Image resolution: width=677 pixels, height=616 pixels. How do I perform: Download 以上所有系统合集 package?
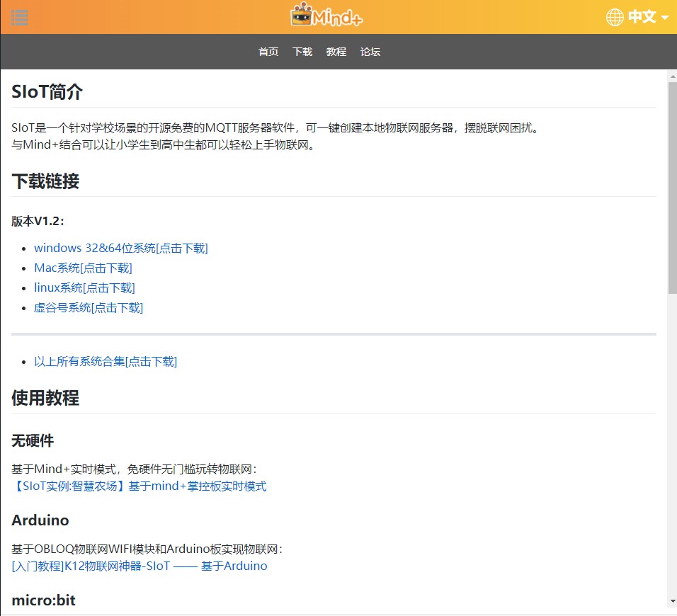[106, 361]
